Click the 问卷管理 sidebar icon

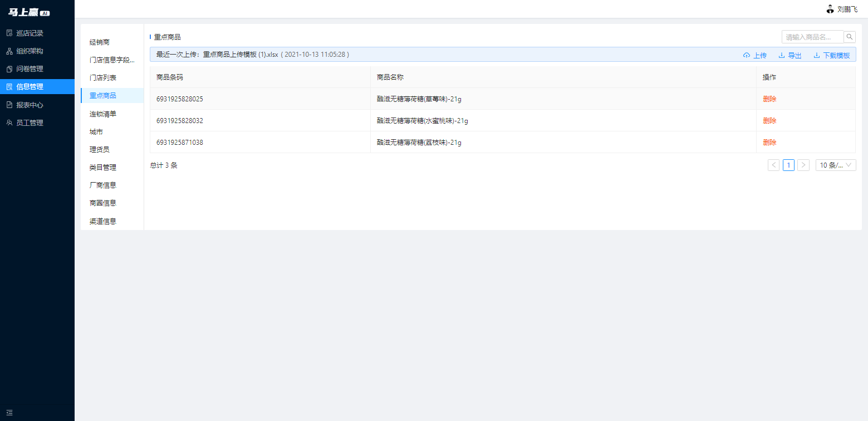point(9,69)
